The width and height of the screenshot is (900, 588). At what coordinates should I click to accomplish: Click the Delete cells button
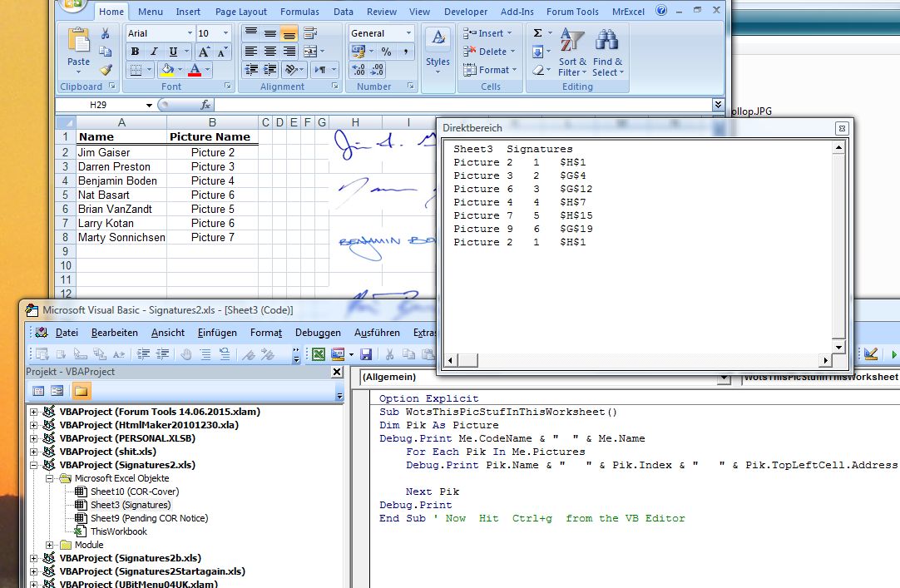coord(489,52)
